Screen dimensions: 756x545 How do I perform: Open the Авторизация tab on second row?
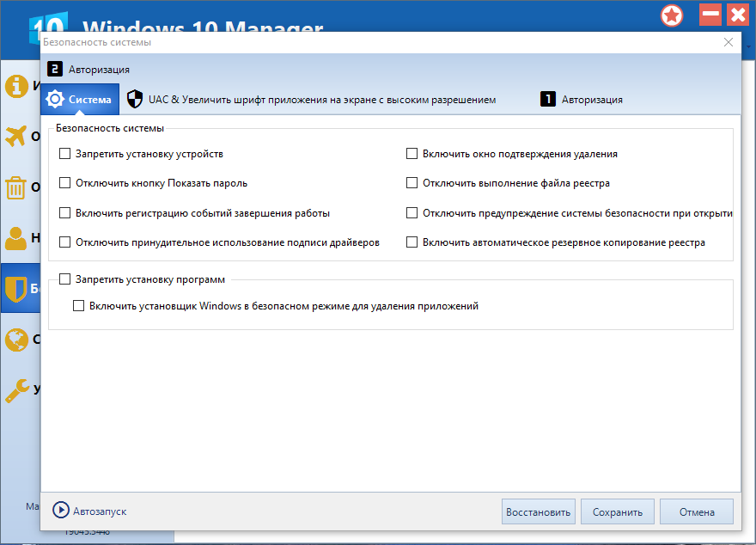pyautogui.click(x=88, y=69)
